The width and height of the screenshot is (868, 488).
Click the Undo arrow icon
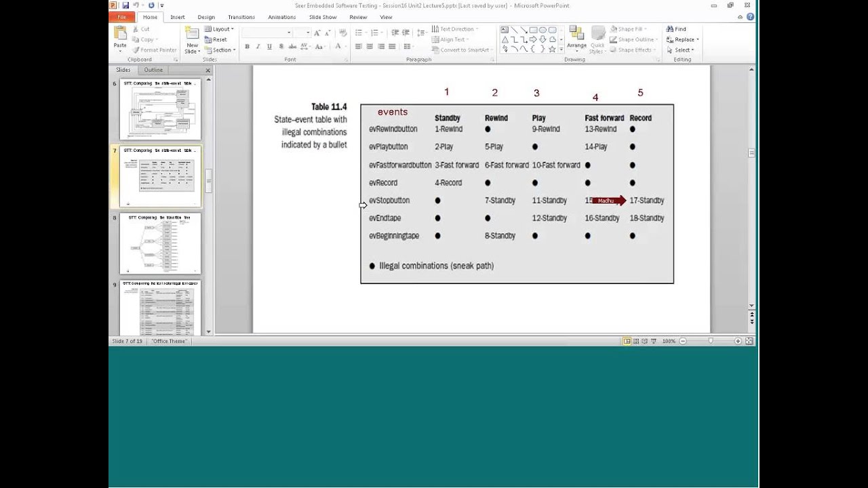pos(136,5)
